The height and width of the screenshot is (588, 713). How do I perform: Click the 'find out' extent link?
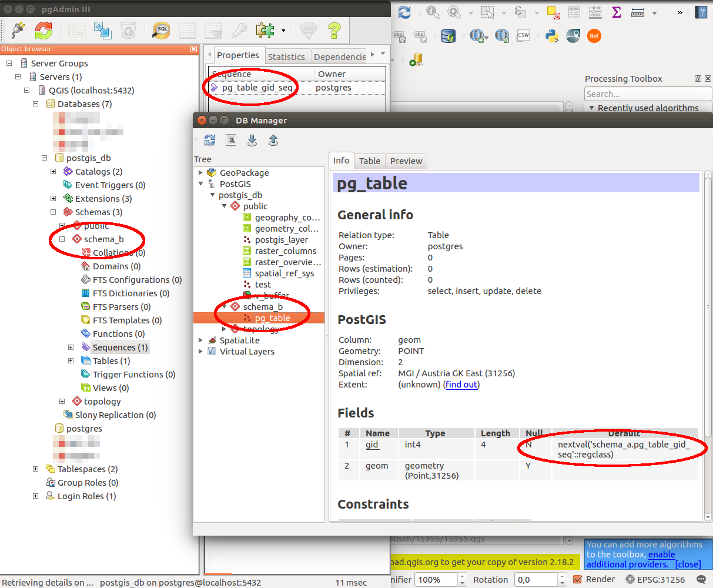click(x=461, y=385)
